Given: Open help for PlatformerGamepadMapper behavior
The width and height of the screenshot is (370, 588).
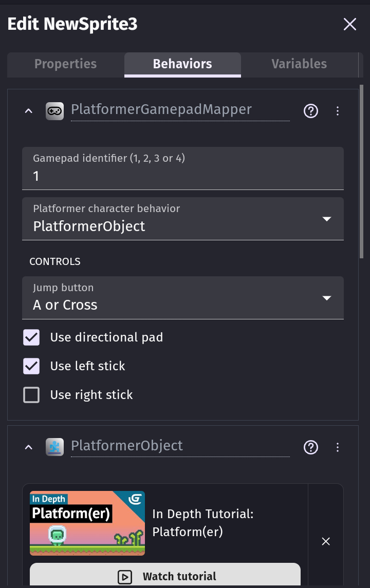Looking at the screenshot, I should pos(311,111).
